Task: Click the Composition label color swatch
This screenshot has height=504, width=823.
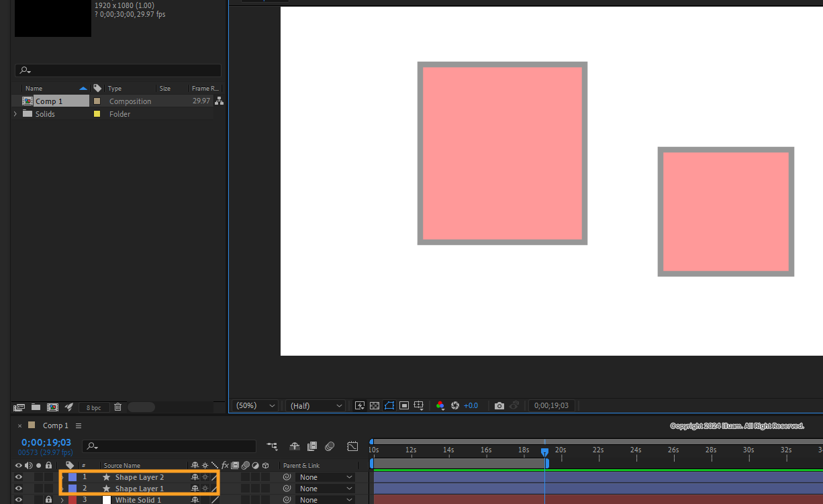Action: (x=97, y=101)
